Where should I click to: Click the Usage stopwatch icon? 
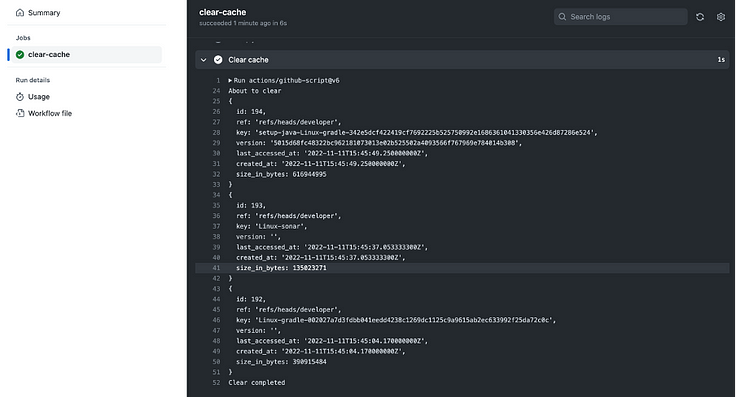(x=20, y=97)
